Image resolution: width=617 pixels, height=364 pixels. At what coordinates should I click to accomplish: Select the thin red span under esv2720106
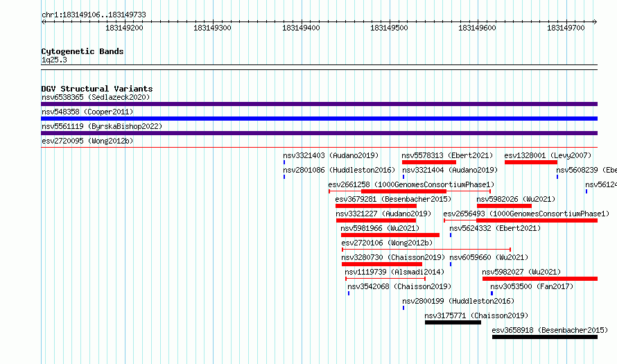click(x=426, y=250)
